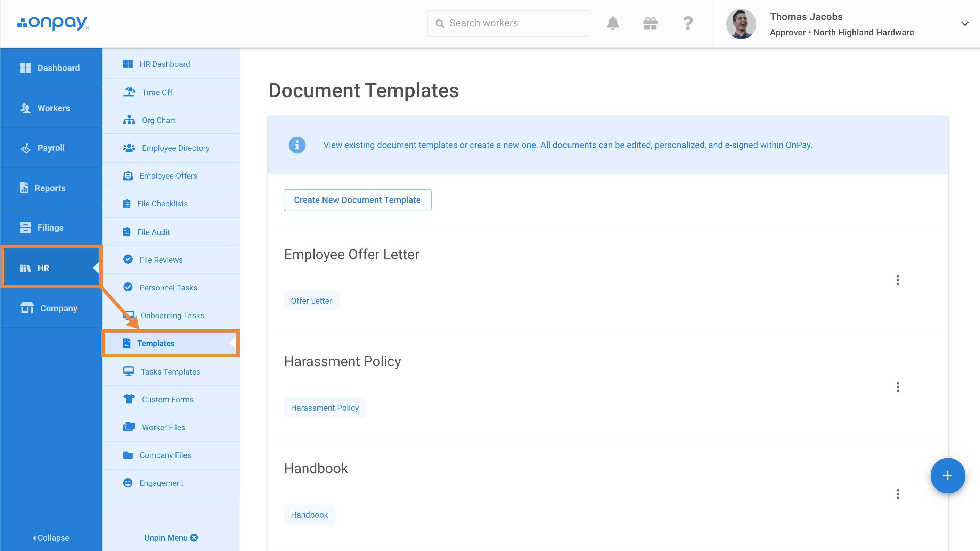The width and height of the screenshot is (980, 551).
Task: Open the Thomas Jacobs profile avatar
Action: [x=741, y=24]
